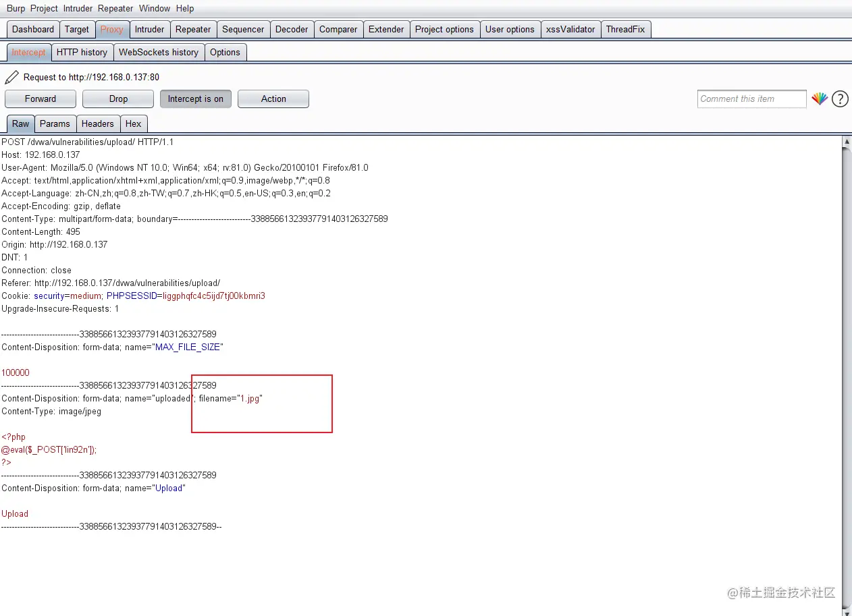Select the Raw view tab
The height and width of the screenshot is (616, 852).
tap(21, 123)
